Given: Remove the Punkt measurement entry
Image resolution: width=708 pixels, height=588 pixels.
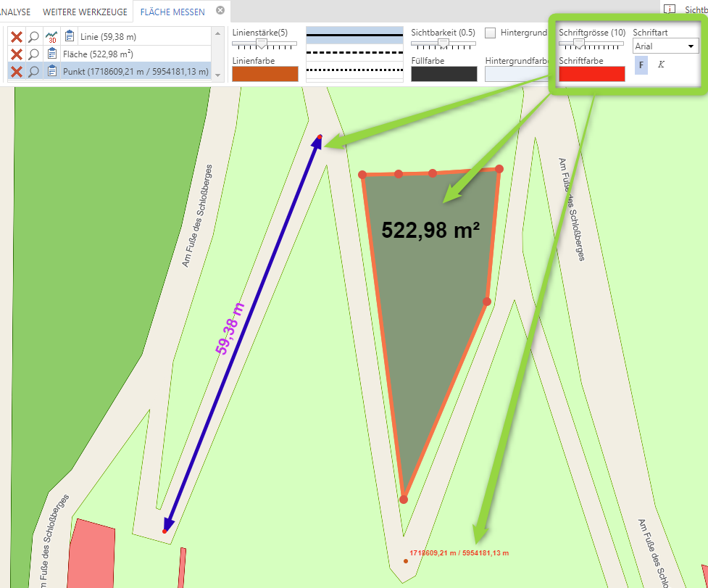Looking at the screenshot, I should (17, 71).
